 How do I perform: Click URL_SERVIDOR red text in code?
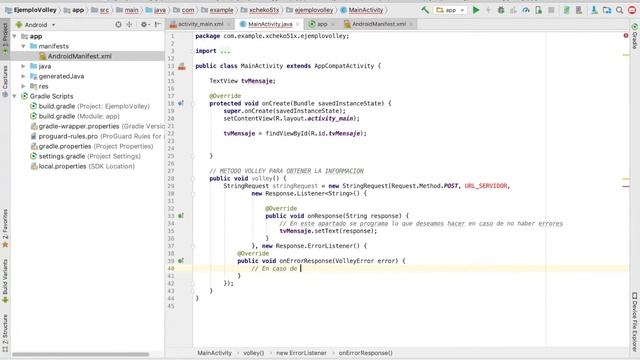[x=486, y=186]
